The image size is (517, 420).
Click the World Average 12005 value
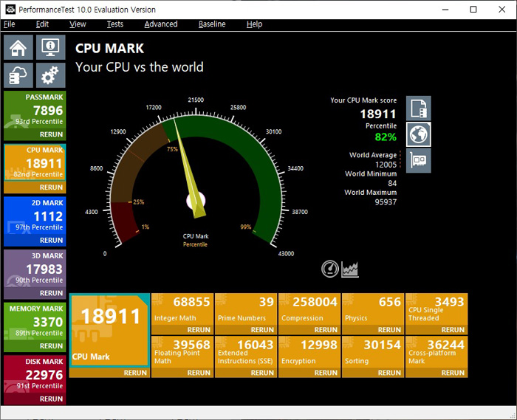point(386,165)
